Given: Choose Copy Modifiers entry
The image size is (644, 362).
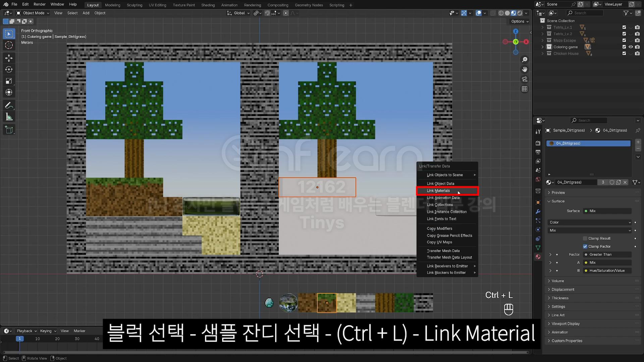Looking at the screenshot, I should pos(447,229).
